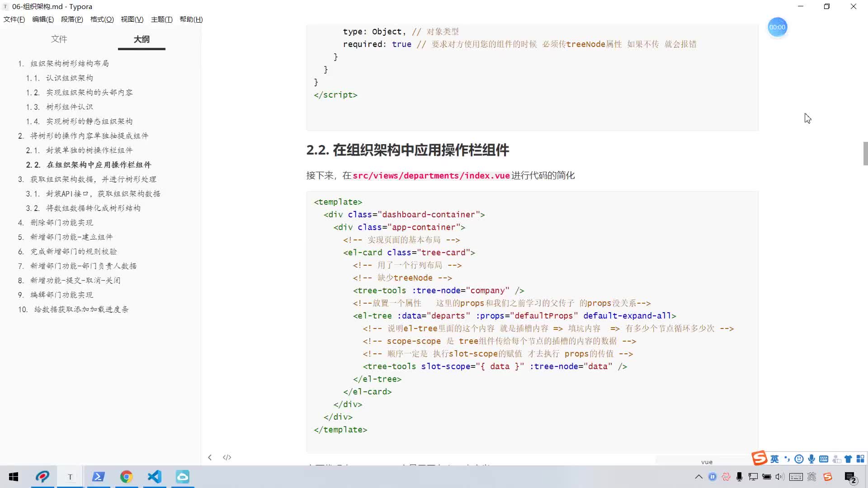This screenshot has width=868, height=488.
Task: Click Vue file type indicator bottom right
Action: tap(707, 461)
